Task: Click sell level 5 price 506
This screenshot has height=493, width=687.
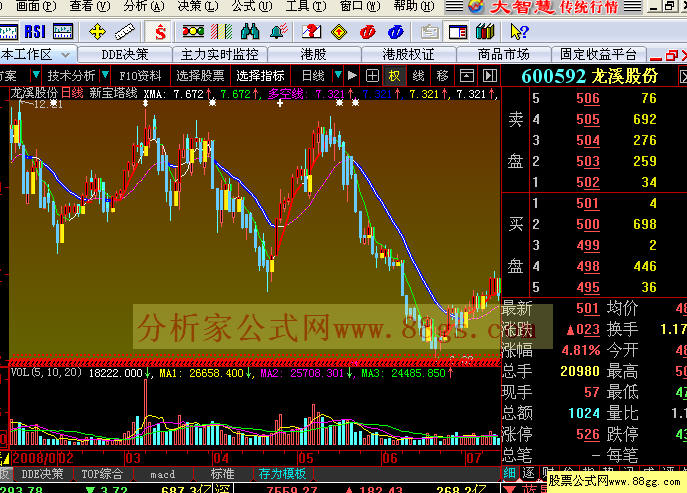Action: pos(588,98)
